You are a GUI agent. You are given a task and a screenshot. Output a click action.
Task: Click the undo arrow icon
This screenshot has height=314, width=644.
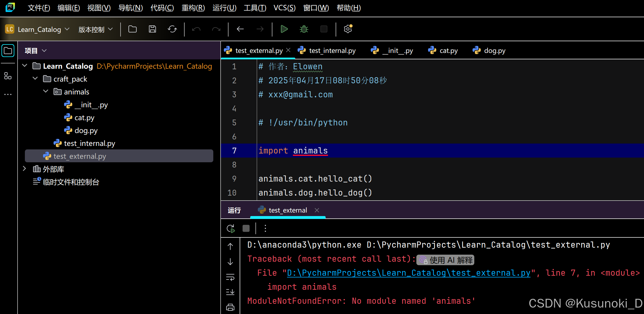pyautogui.click(x=196, y=29)
